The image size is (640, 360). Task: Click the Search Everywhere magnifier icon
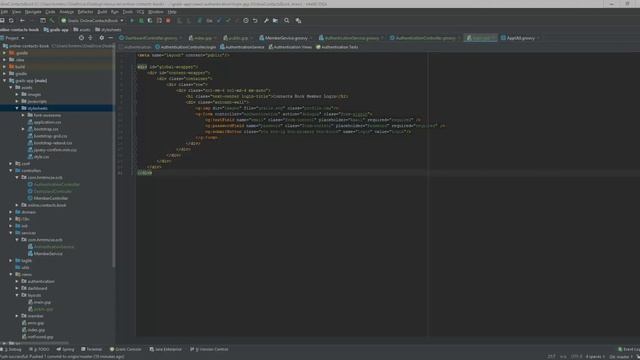pos(287,20)
